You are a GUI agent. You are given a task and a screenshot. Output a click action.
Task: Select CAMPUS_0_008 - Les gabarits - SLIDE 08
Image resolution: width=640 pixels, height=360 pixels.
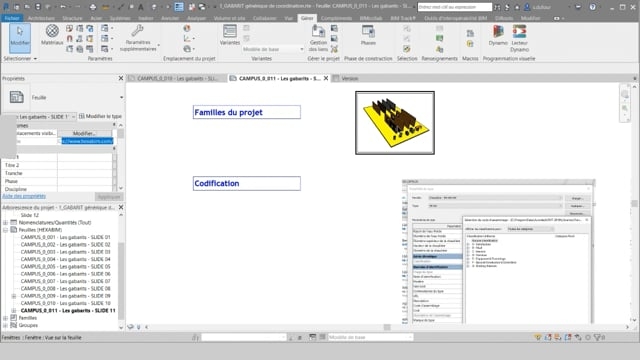[x=65, y=289]
